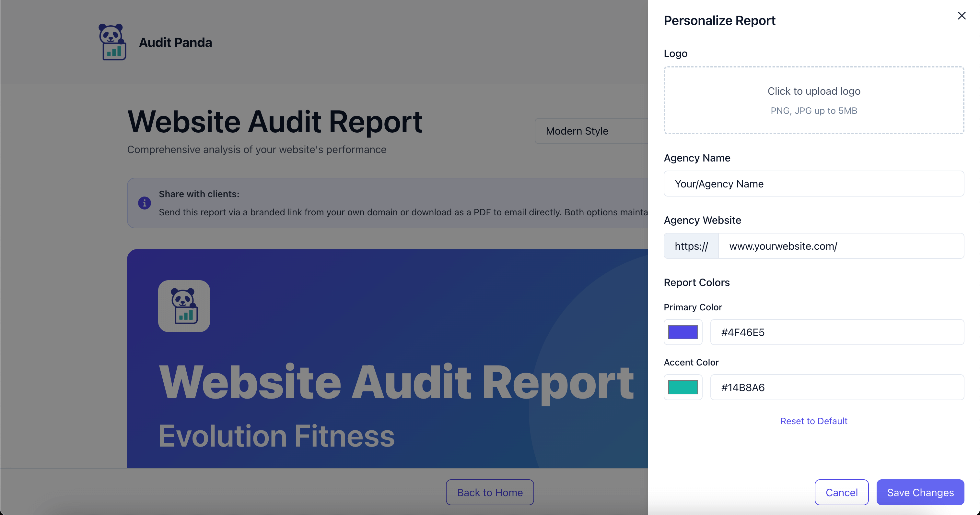Click the Audit Panda brand name
Image resolution: width=980 pixels, height=515 pixels.
pyautogui.click(x=175, y=42)
